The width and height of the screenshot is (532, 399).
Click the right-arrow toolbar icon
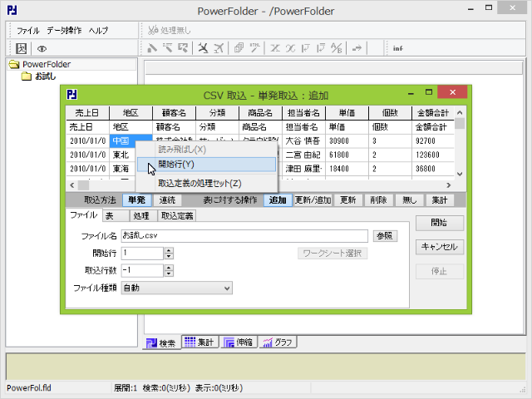(357, 48)
